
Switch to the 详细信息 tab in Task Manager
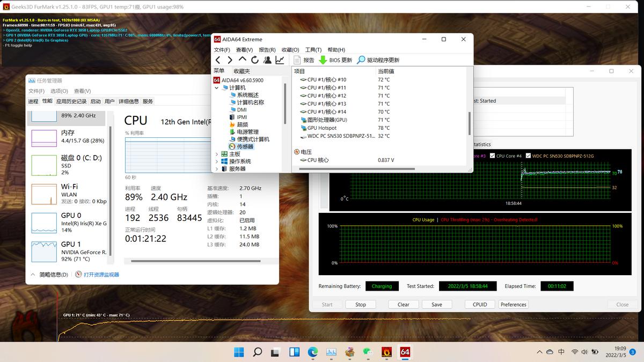tap(129, 101)
